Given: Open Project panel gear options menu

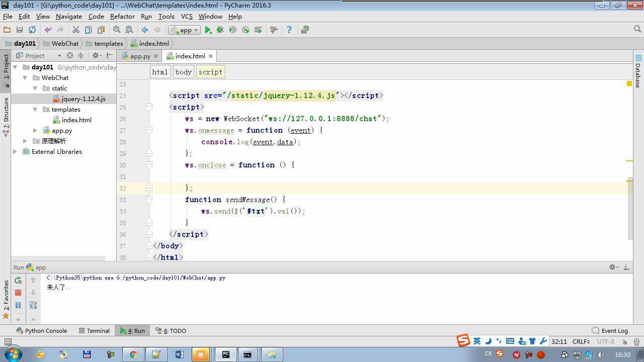Looking at the screenshot, I should 96,55.
